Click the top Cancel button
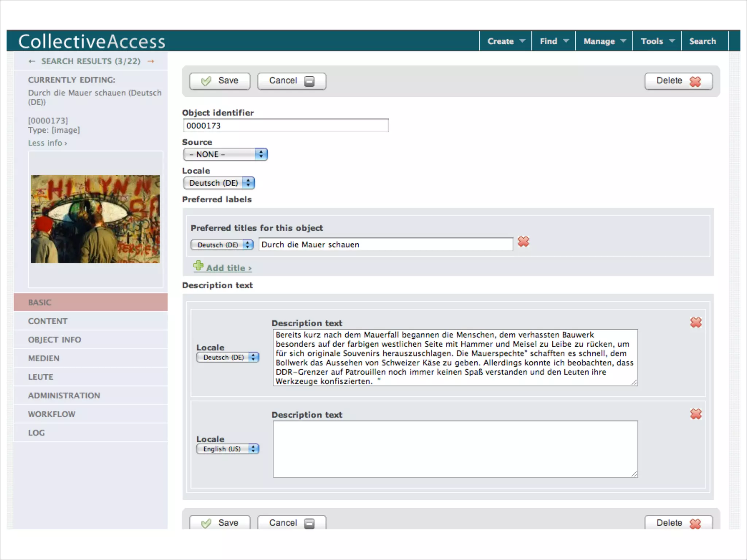 pyautogui.click(x=292, y=81)
